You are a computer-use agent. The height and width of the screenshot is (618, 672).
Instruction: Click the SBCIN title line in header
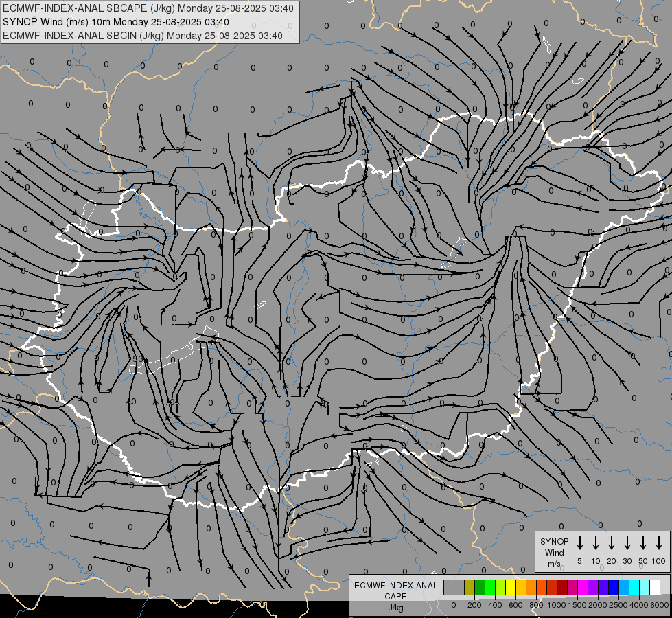tap(143, 36)
